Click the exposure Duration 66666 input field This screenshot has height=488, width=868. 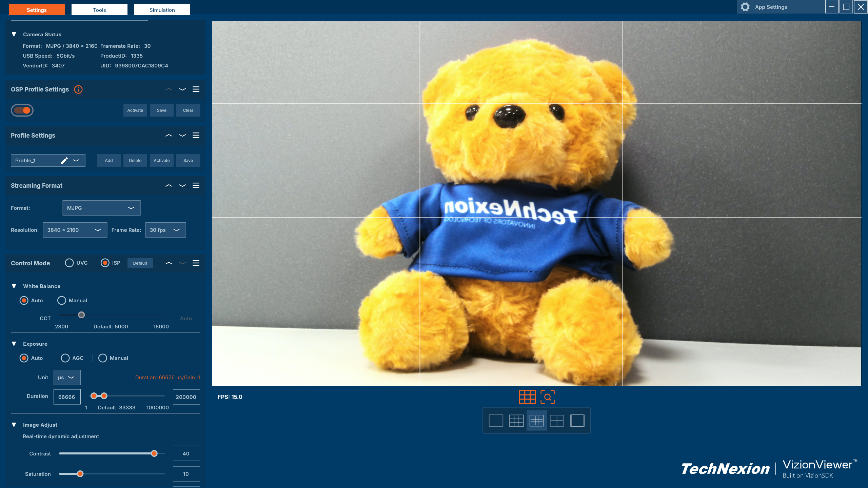point(67,397)
